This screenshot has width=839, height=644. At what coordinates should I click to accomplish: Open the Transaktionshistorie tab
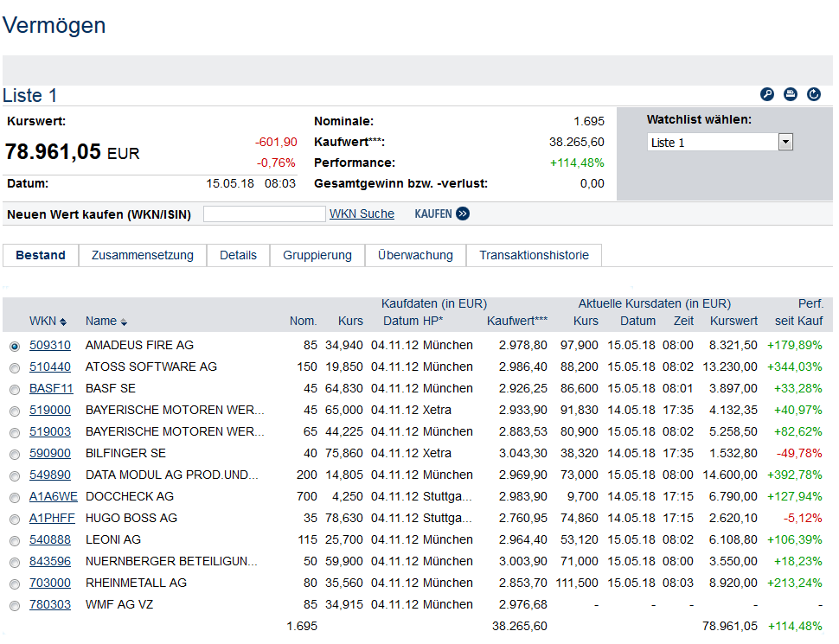[534, 255]
